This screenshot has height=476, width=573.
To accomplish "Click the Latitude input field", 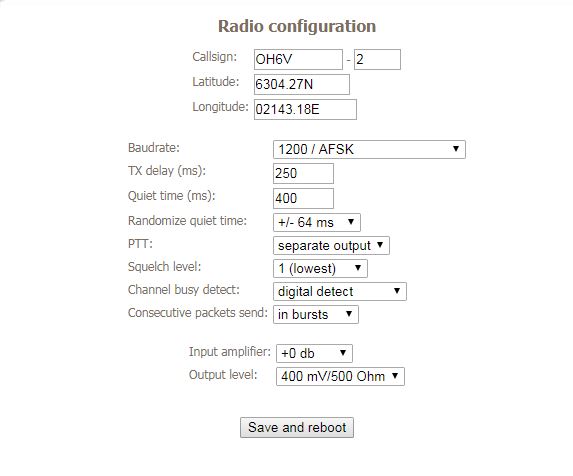I will pos(301,84).
